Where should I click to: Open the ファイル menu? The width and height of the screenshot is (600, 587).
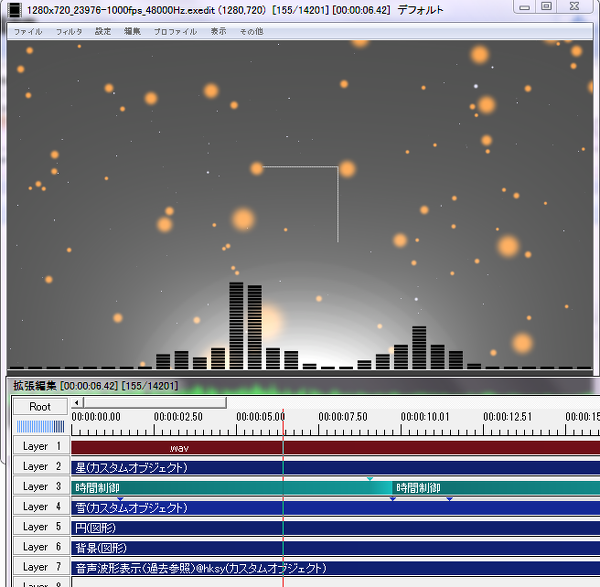coord(28,32)
